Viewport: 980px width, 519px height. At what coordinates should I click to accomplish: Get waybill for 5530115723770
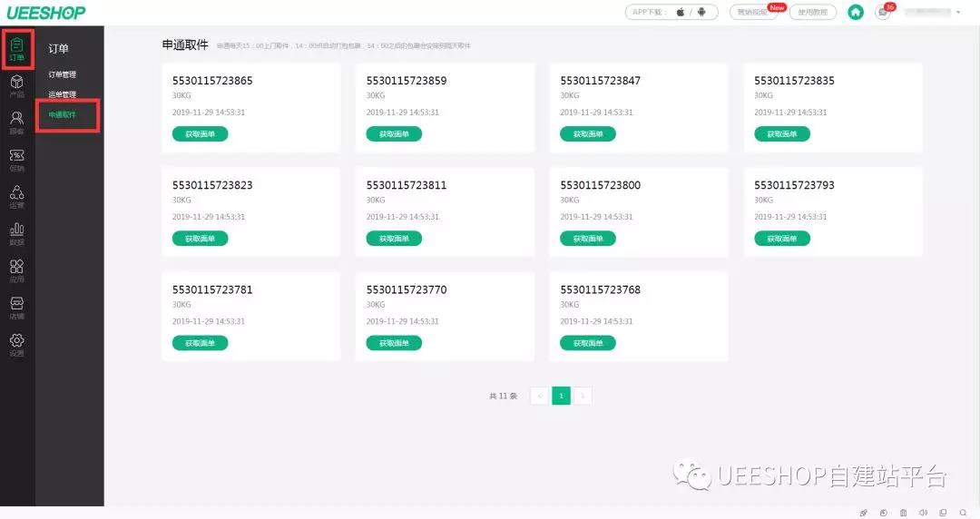394,343
